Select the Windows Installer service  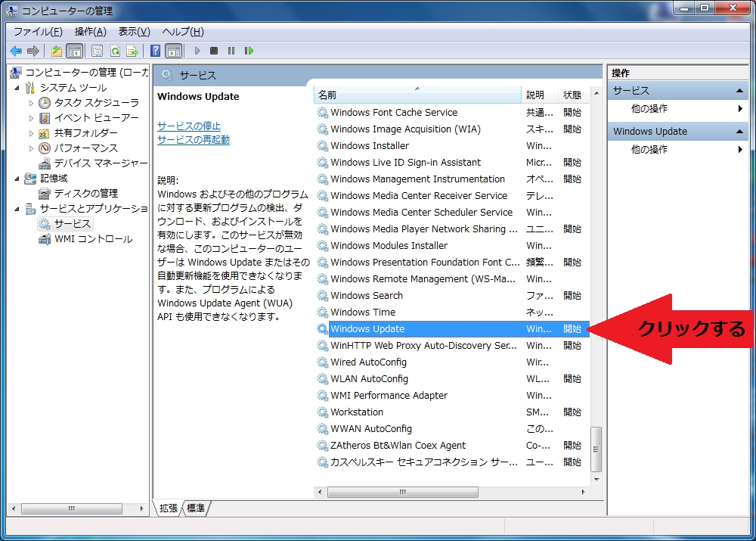452,146
